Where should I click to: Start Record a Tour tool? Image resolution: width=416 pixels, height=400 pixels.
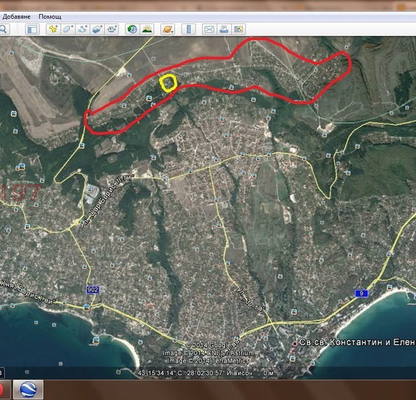112,29
